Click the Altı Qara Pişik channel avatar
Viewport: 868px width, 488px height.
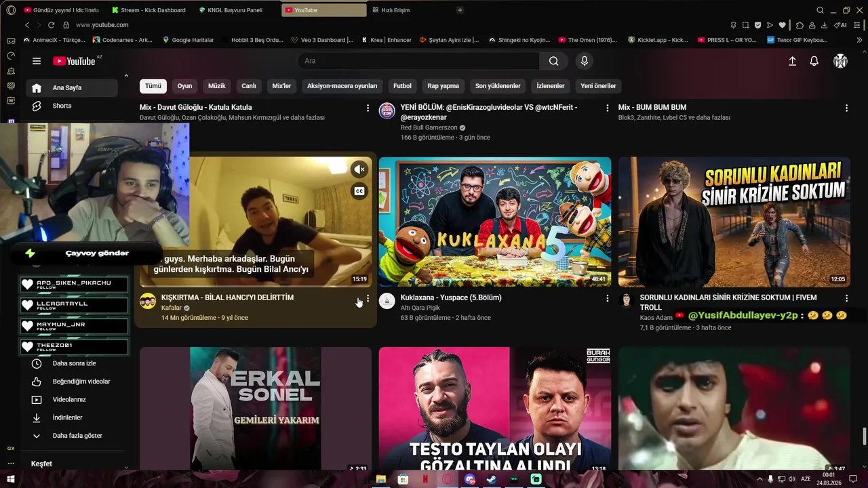point(387,301)
